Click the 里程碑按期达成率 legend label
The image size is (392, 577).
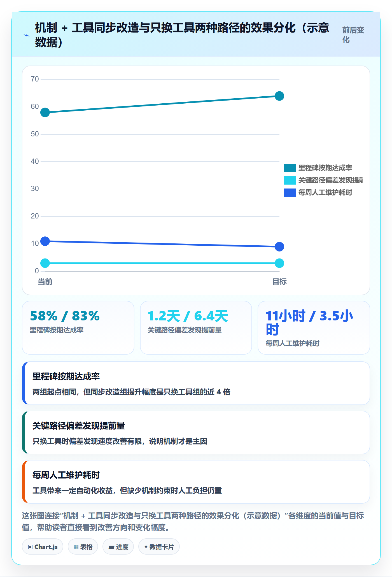pyautogui.click(x=325, y=168)
